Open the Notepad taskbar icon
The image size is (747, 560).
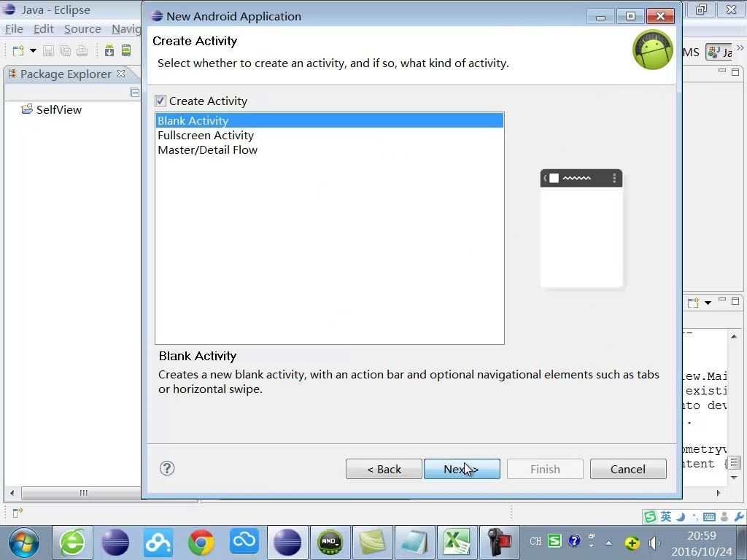coord(414,542)
